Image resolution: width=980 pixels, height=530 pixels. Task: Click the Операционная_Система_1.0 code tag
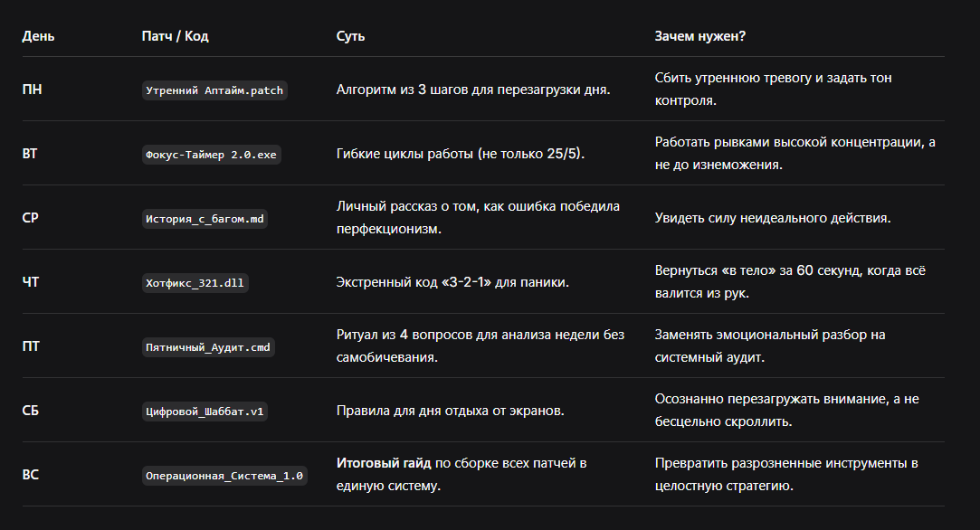(x=224, y=476)
